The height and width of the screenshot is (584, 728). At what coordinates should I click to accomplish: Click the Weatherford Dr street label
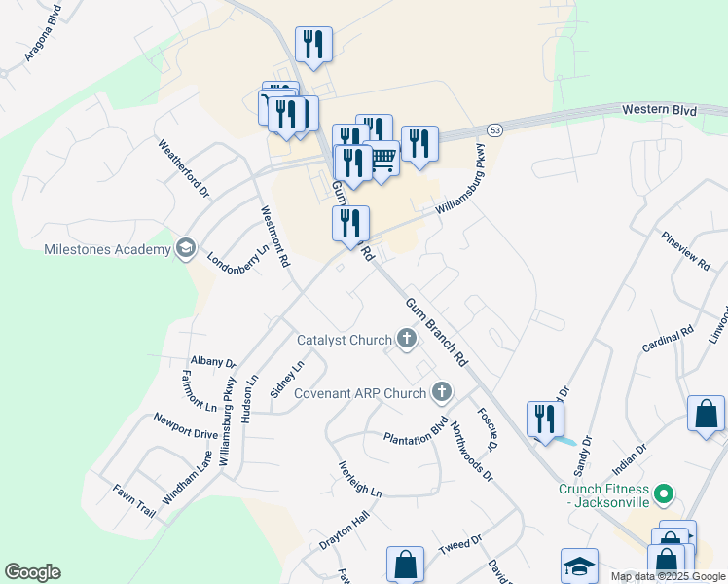[184, 169]
